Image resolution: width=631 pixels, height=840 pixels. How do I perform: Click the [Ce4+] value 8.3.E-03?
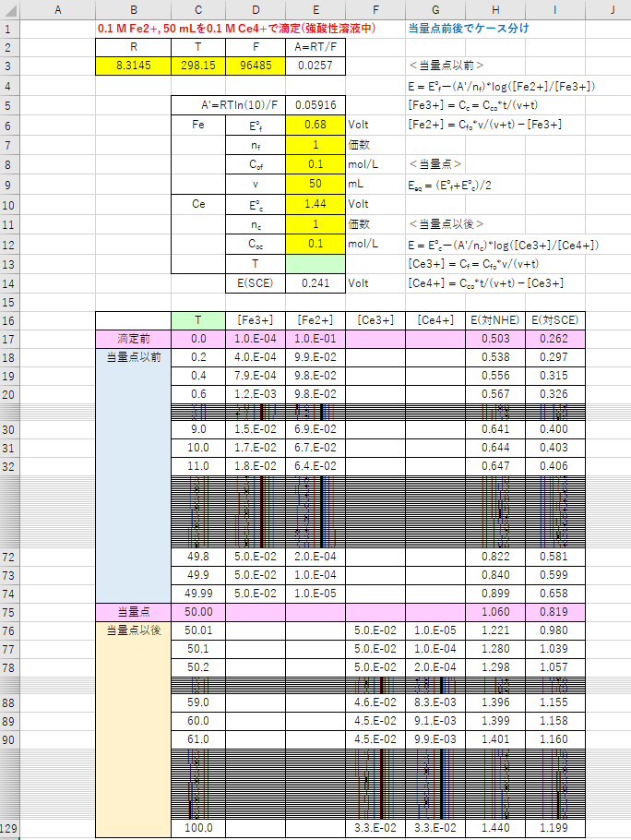point(435,702)
